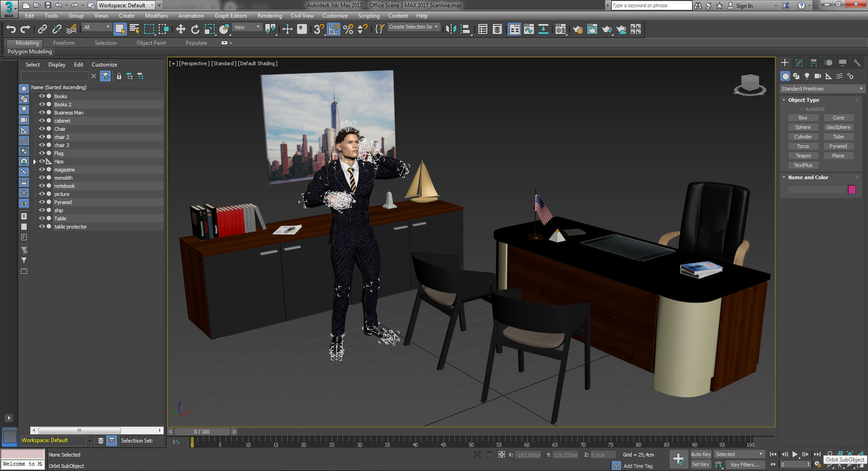Open the Motion panel tab icon
This screenshot has height=471, width=868.
pos(828,63)
